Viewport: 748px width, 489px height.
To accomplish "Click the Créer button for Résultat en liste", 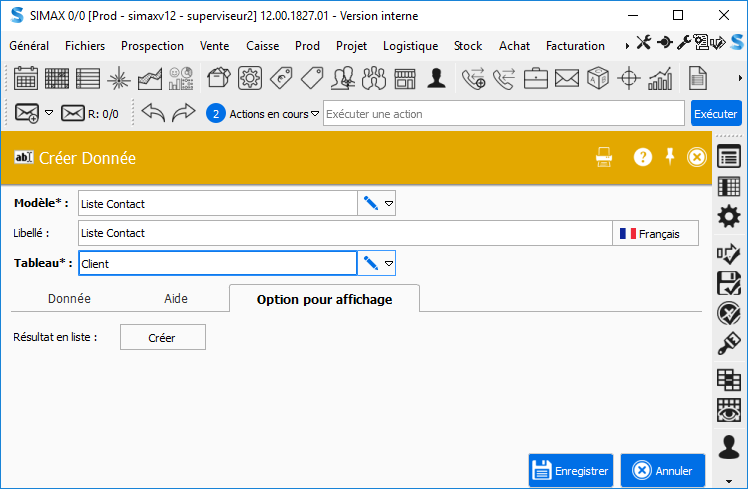I will [162, 338].
